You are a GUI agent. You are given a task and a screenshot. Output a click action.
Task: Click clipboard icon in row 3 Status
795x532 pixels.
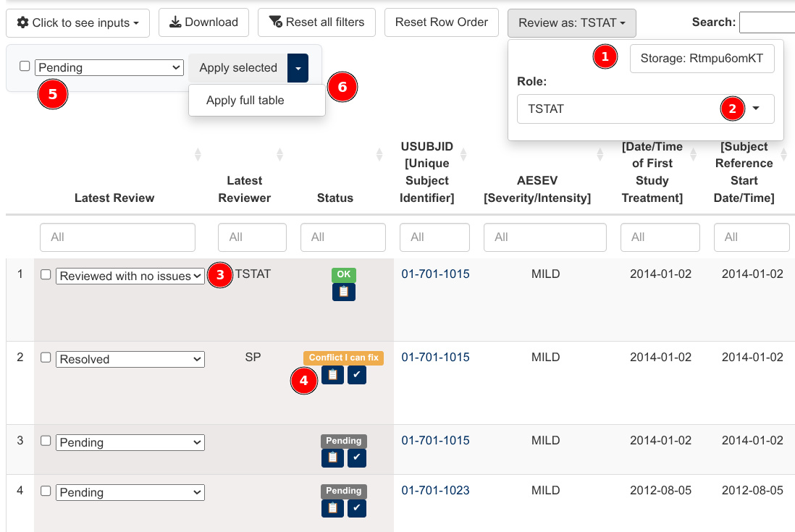point(332,458)
